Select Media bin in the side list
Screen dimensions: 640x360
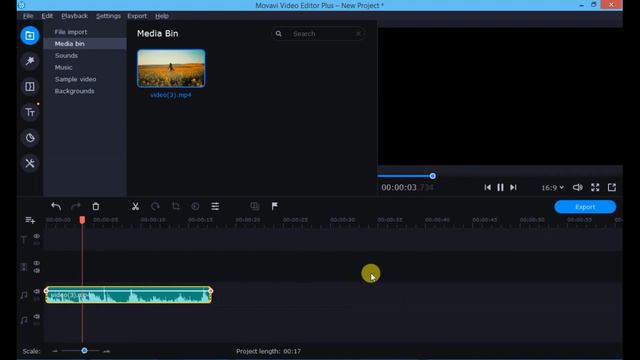point(85,44)
